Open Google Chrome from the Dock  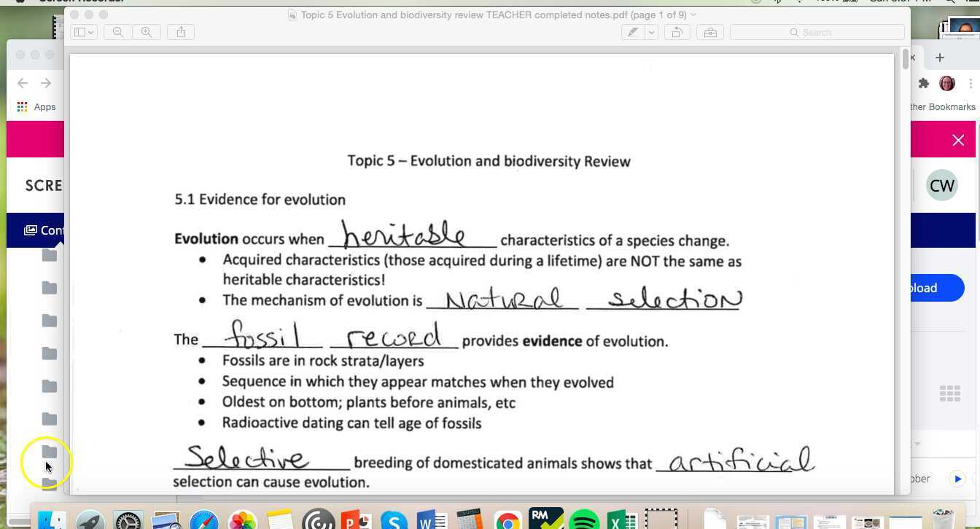point(507,520)
